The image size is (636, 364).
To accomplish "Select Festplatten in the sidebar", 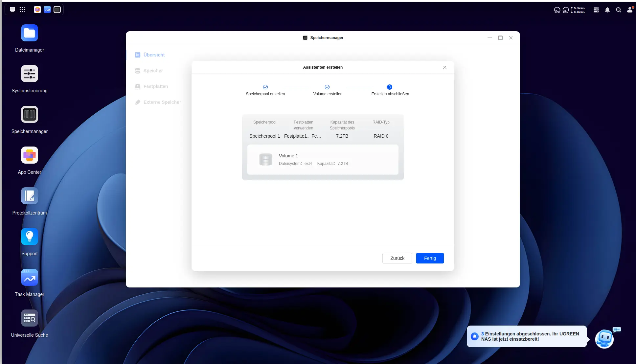I will point(155,86).
